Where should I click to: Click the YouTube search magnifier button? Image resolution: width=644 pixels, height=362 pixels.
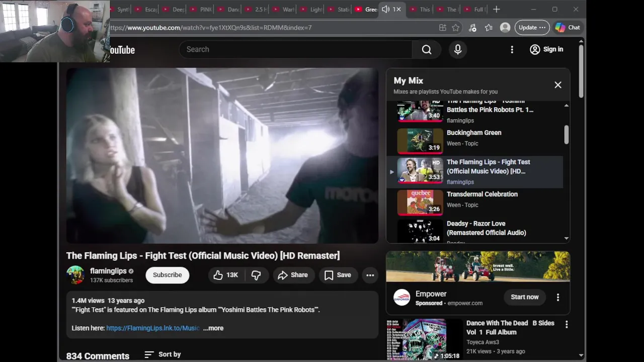[x=427, y=49]
